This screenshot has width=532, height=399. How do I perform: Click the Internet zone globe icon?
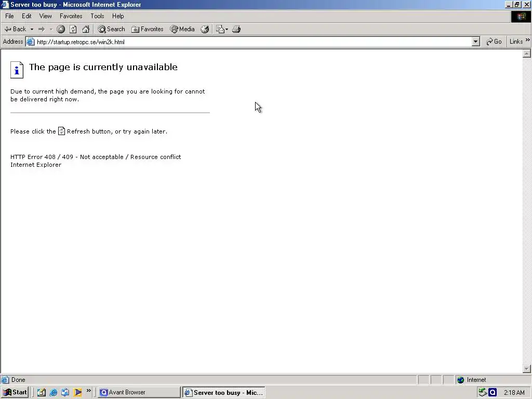[460, 380]
